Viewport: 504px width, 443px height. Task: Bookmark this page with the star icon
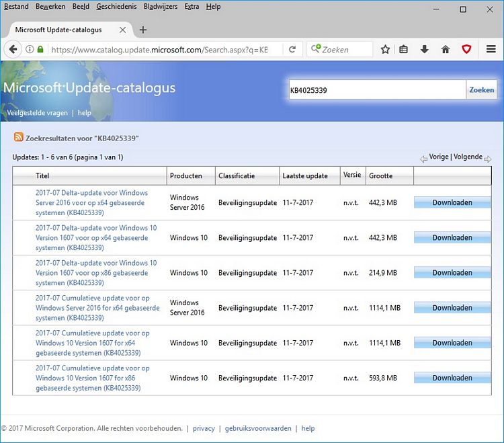pyautogui.click(x=385, y=50)
